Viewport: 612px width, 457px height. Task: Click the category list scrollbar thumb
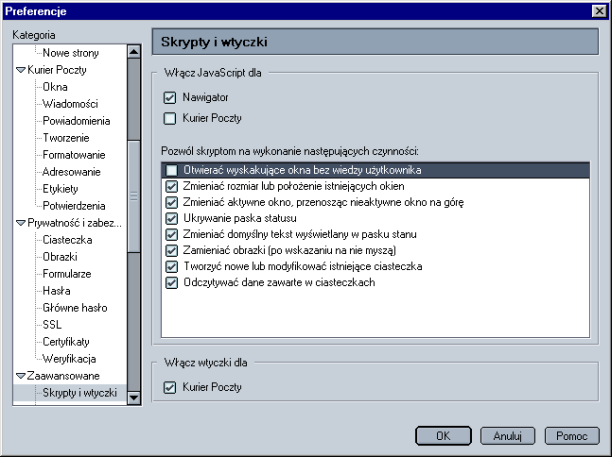tap(134, 196)
